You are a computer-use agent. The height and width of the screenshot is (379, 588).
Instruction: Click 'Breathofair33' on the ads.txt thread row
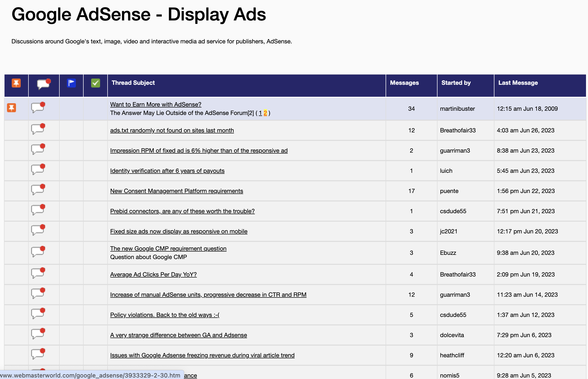pyautogui.click(x=458, y=130)
